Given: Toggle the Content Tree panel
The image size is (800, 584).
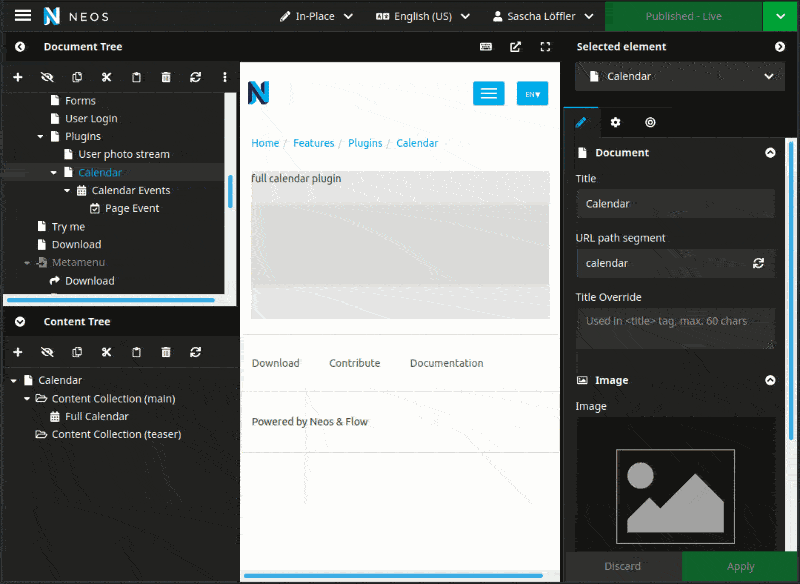Looking at the screenshot, I should 20,322.
